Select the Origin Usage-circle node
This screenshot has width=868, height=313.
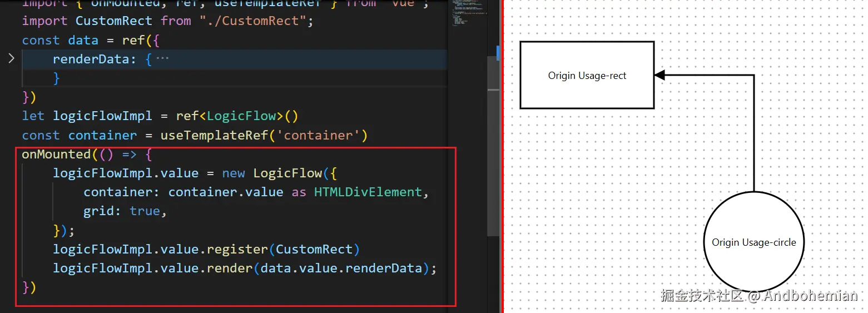pos(754,242)
